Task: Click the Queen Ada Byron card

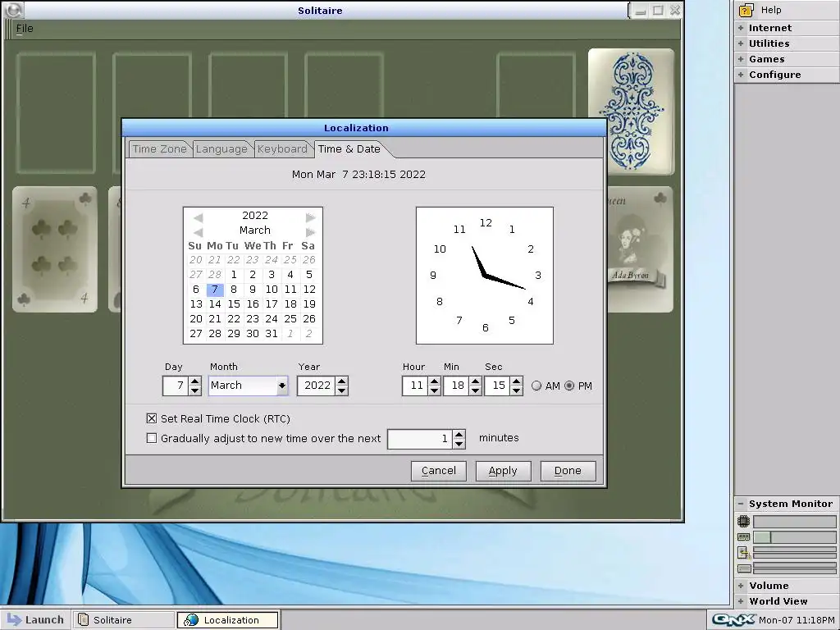Action: 640,249
